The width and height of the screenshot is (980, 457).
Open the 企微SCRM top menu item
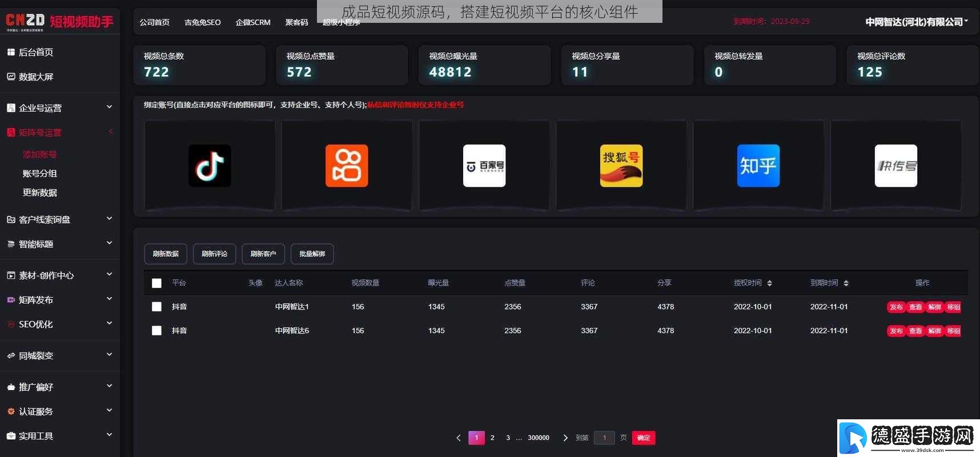(253, 22)
